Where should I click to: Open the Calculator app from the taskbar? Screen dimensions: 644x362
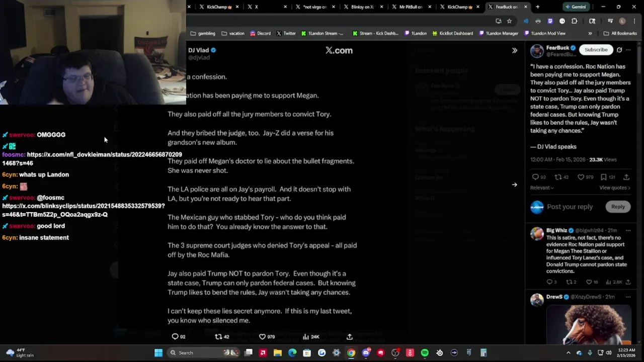[x=484, y=352]
